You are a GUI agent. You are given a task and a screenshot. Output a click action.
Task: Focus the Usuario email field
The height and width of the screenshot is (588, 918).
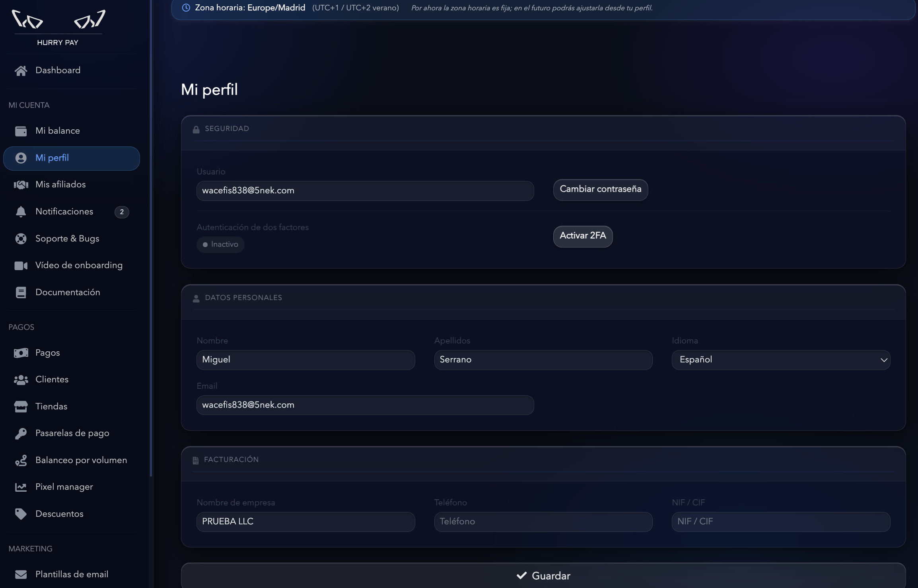pyautogui.click(x=365, y=191)
